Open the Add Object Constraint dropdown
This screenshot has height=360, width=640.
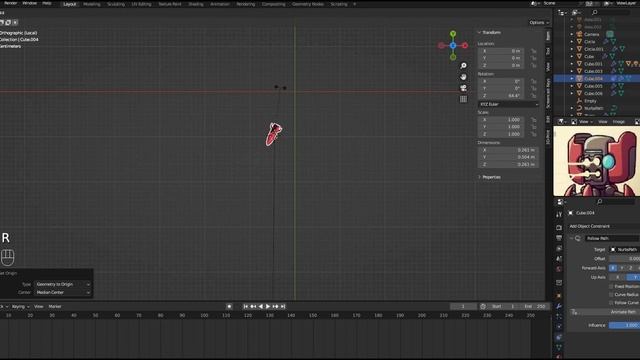coord(603,226)
